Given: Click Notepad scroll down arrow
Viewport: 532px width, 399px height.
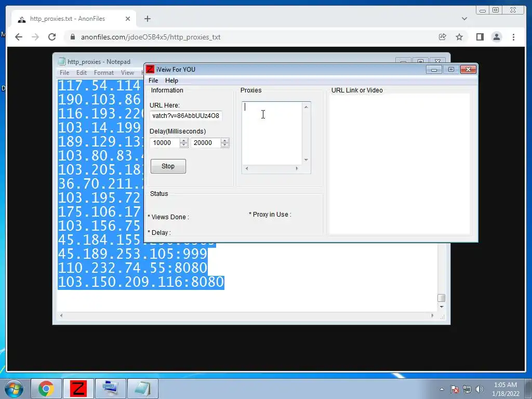Looking at the screenshot, I should point(442,307).
